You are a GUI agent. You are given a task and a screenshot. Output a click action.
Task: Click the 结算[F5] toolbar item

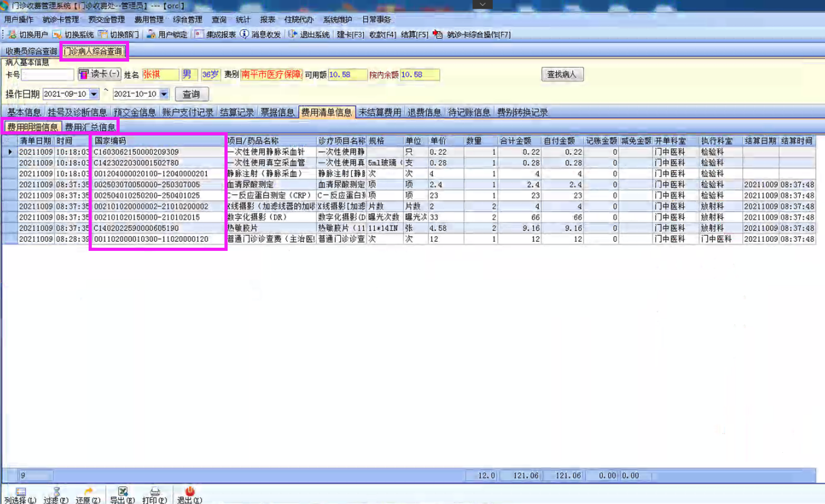click(414, 35)
